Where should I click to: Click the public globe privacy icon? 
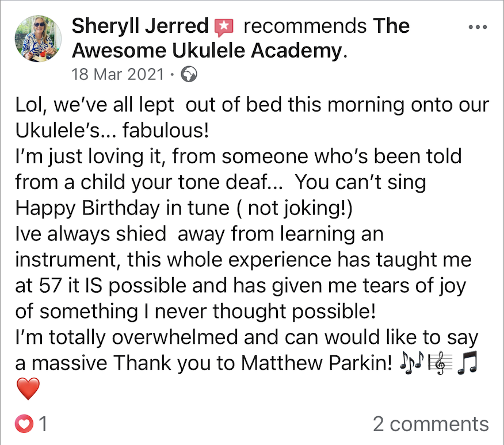point(189,74)
